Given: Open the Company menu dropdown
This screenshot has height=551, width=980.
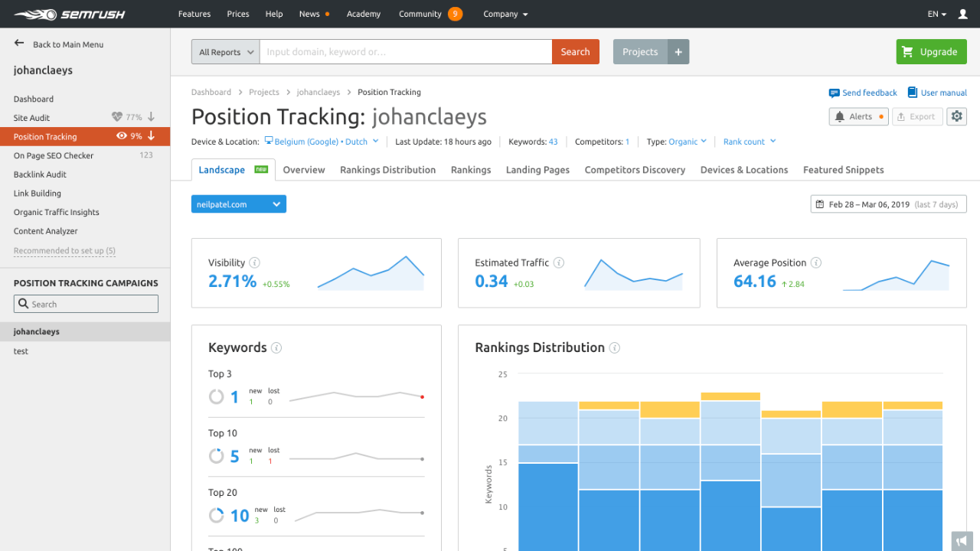Looking at the screenshot, I should pos(505,14).
